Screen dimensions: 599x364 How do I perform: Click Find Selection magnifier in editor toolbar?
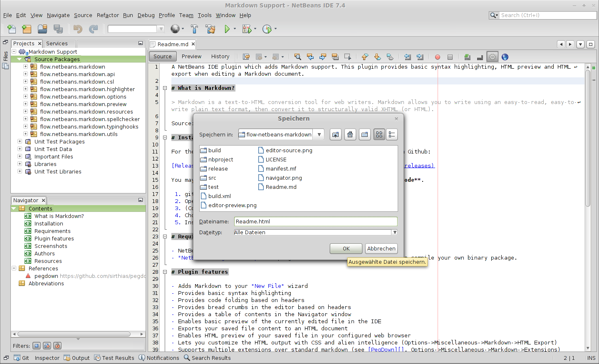click(297, 57)
